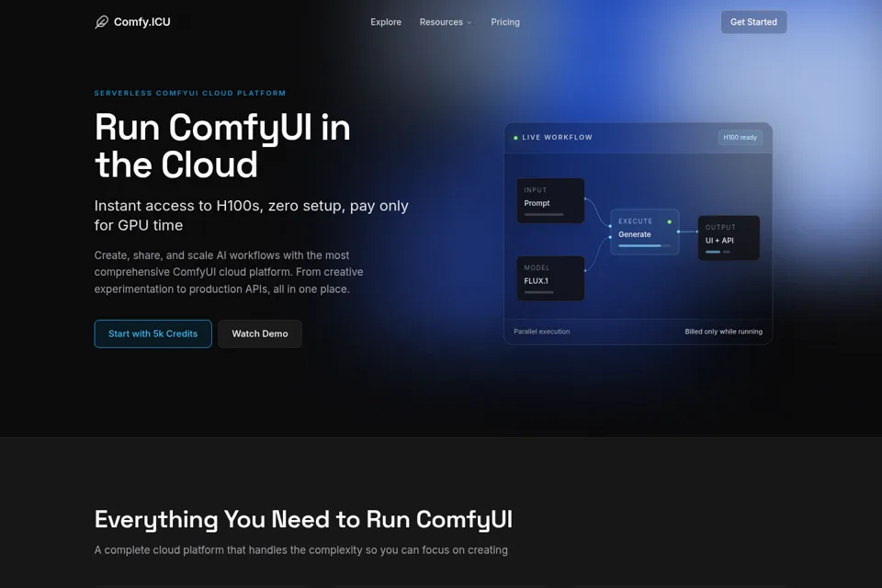Select the Execute Generate node

tap(645, 232)
